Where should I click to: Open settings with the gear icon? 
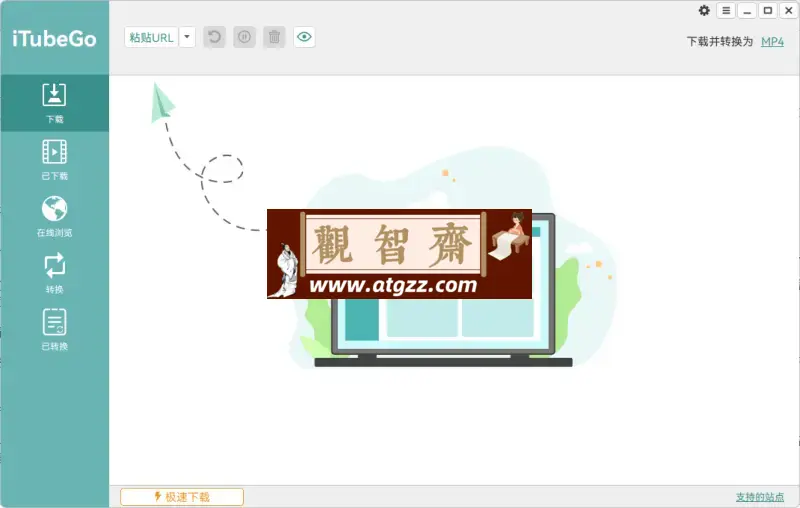point(704,11)
